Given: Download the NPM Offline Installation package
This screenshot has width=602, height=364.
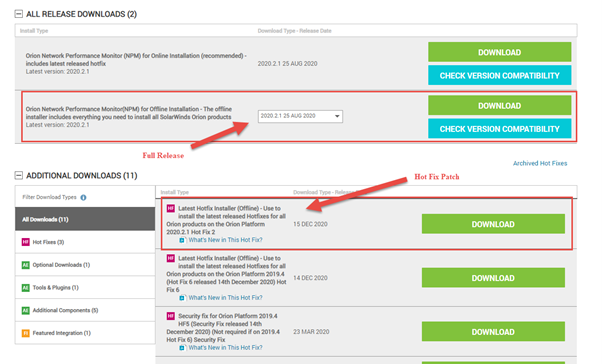Looking at the screenshot, I should click(499, 106).
